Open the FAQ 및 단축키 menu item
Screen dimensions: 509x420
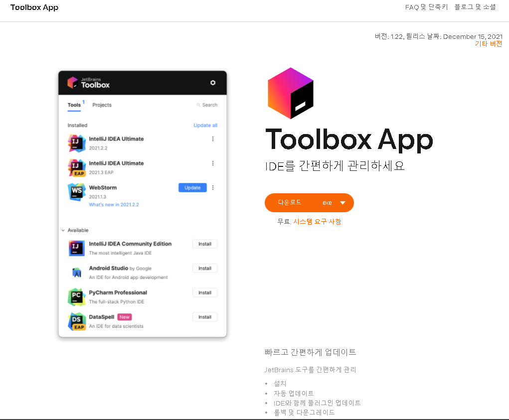point(427,7)
